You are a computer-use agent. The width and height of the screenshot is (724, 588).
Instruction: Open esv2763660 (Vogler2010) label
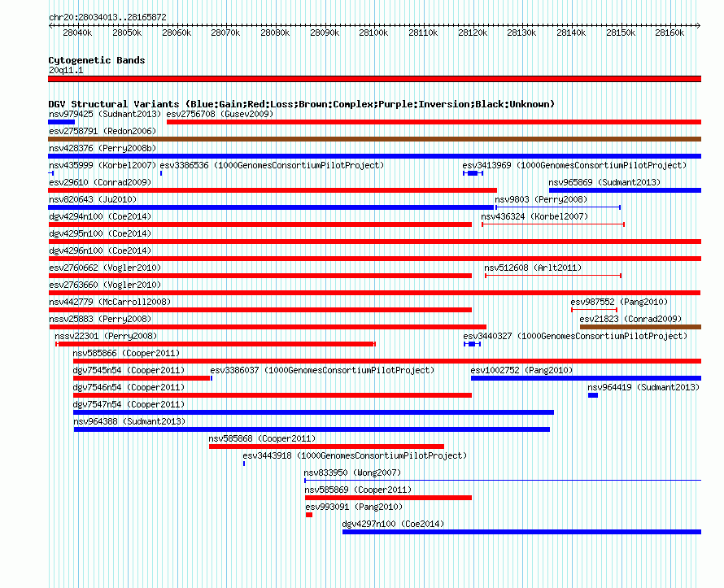click(105, 285)
